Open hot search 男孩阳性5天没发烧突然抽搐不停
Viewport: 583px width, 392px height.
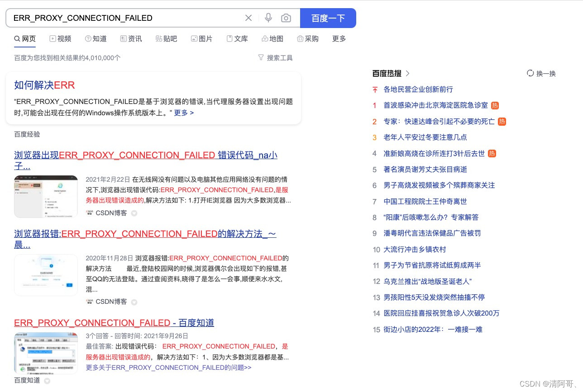[x=434, y=298]
